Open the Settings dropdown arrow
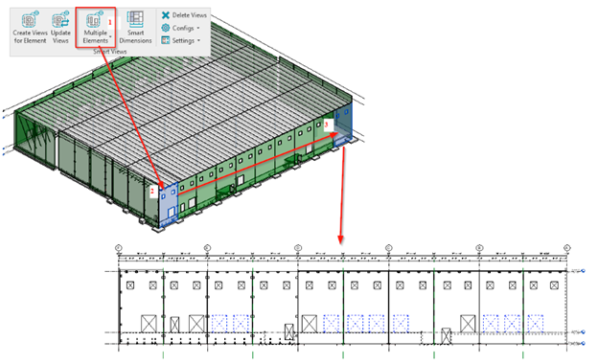The height and width of the screenshot is (364, 598). pyautogui.click(x=198, y=40)
